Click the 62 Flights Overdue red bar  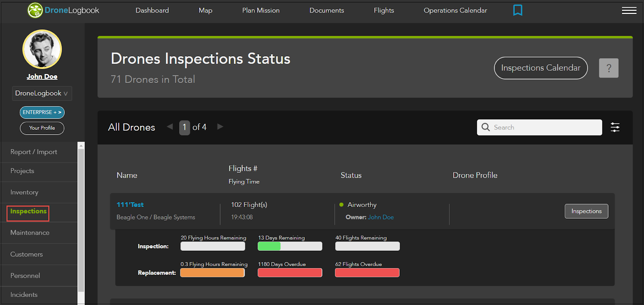367,273
